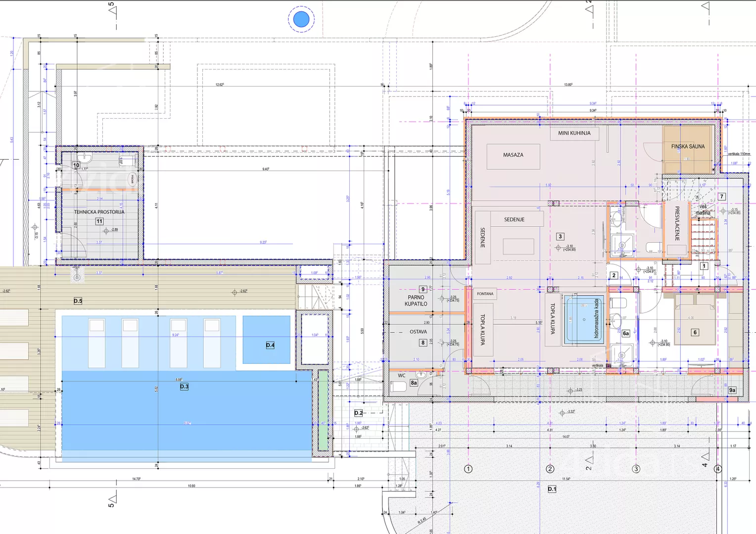
Task: Select the D.3 pool tag
Action: (x=184, y=387)
